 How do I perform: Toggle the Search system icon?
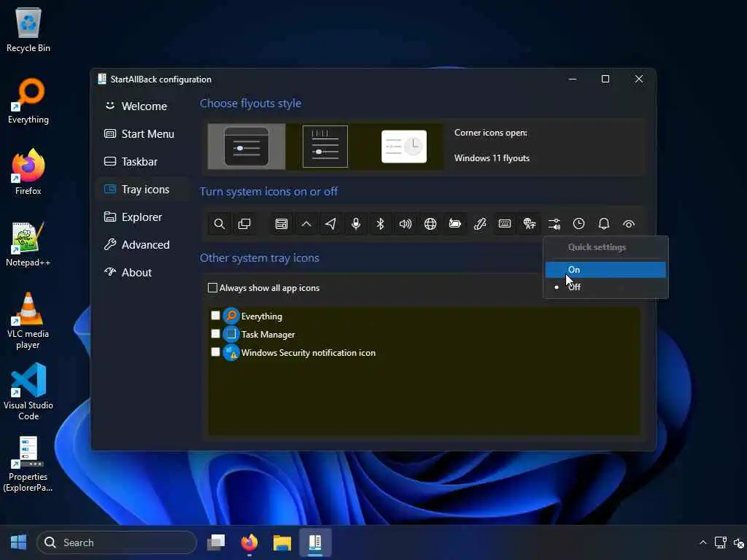point(219,224)
